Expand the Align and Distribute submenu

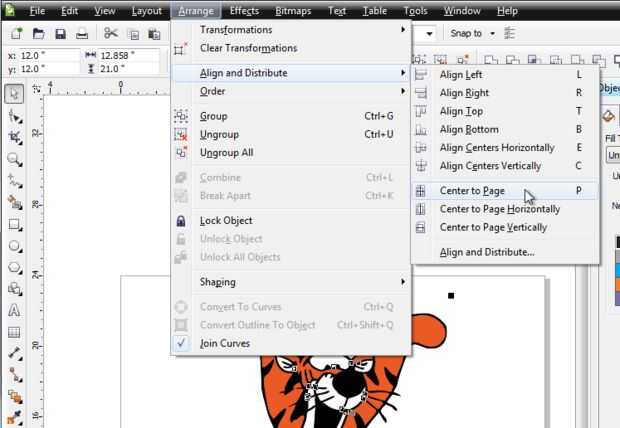click(x=292, y=73)
